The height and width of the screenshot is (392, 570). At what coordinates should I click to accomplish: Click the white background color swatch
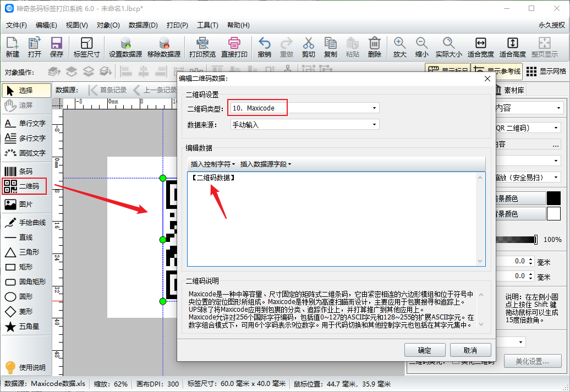[553, 214]
